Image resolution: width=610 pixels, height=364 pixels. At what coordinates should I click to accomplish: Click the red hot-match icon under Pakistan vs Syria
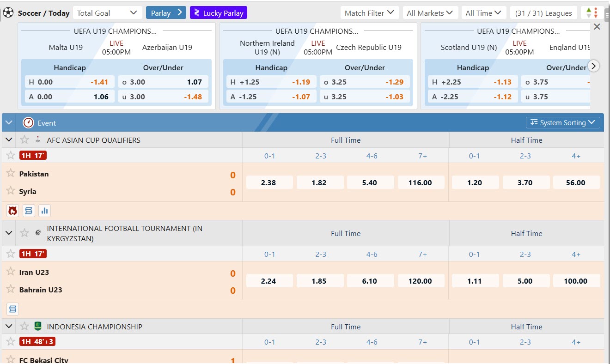click(12, 211)
